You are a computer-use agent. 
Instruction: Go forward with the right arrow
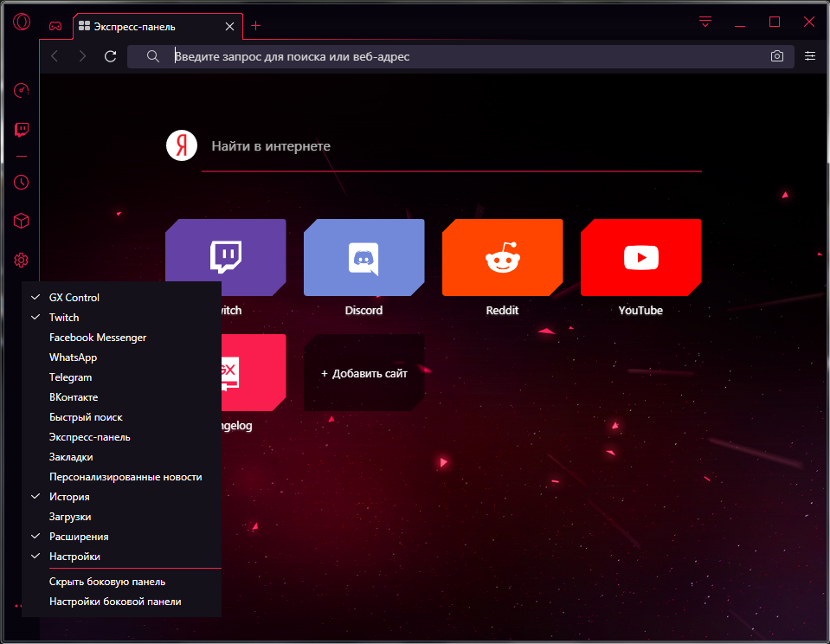click(x=82, y=56)
